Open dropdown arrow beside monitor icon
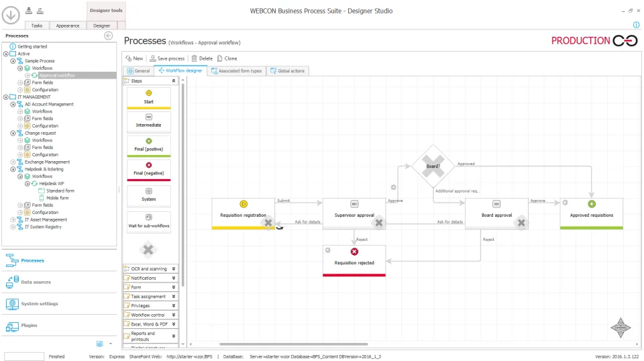Image resolution: width=644 pixels, height=361 pixels. 111,344
